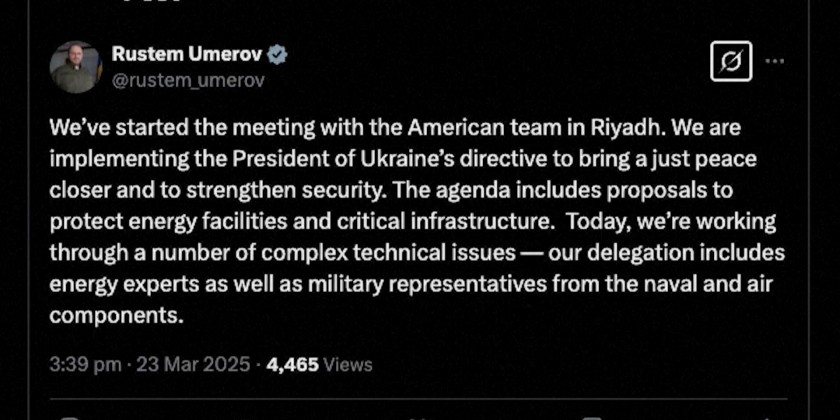Click the 3:39 pm timestamp
The image size is (840, 420).
85,365
